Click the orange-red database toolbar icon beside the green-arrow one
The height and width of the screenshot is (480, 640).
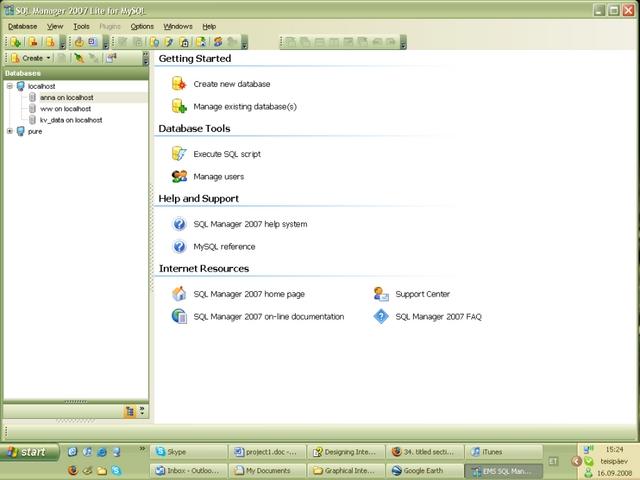point(33,42)
